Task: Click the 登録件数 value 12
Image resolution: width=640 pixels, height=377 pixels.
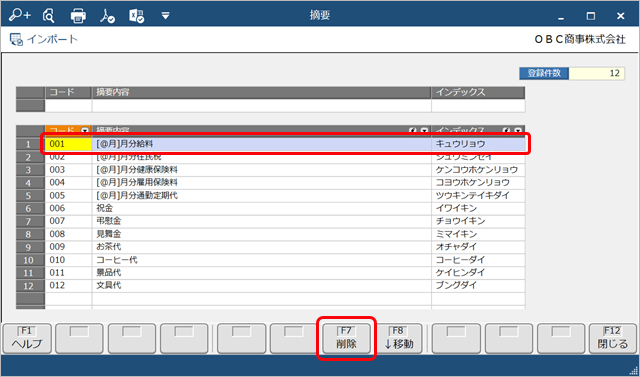Action: [597, 73]
